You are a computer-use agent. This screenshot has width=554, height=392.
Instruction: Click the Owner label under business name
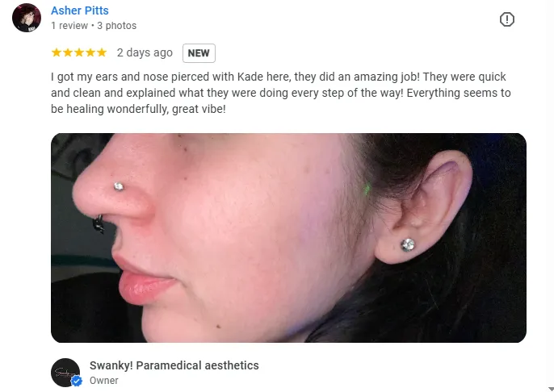coord(104,381)
